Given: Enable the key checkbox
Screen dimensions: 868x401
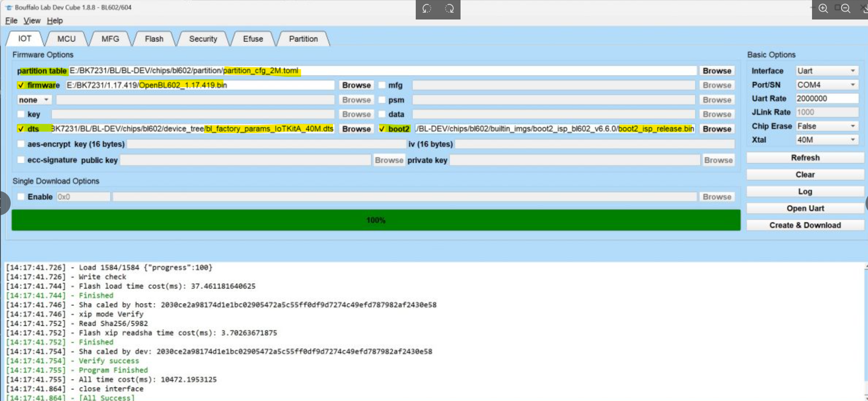Looking at the screenshot, I should (20, 114).
